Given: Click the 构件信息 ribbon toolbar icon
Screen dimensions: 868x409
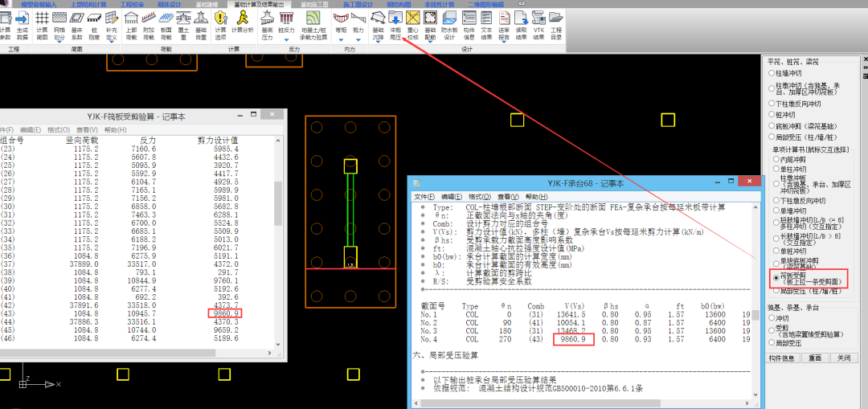Looking at the screenshot, I should click(x=469, y=25).
